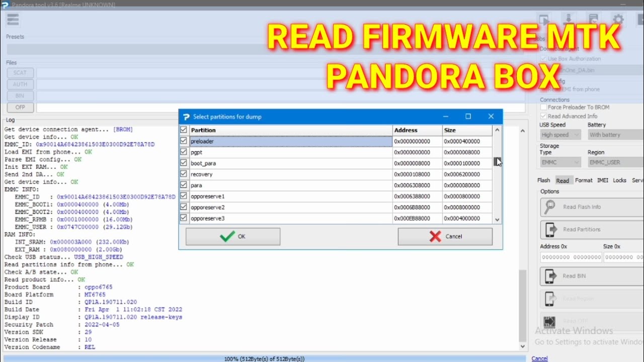Screen dimensions: 644x362
Task: Switch to the Flash tab
Action: (x=543, y=180)
